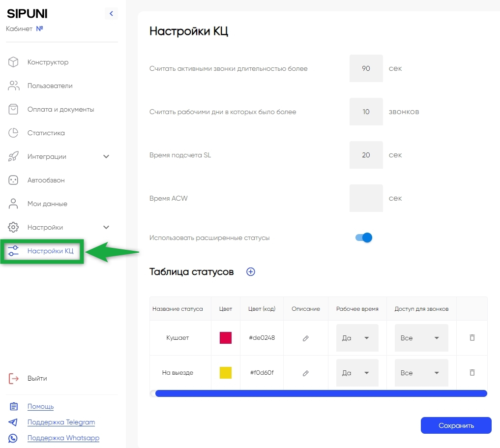Open Поддержка Whatsapp link
Image resolution: width=500 pixels, height=448 pixels.
[x=63, y=438]
